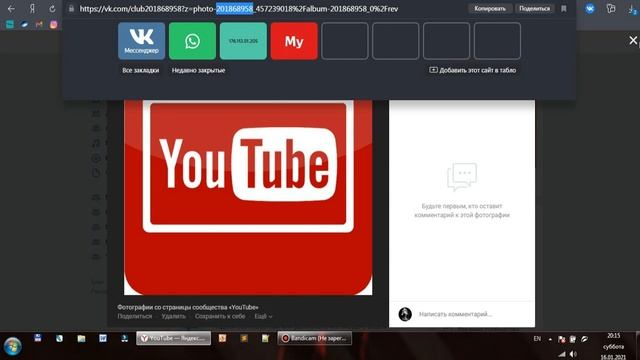
Task: Click Сохранить к себе under the photo
Action: (220, 316)
